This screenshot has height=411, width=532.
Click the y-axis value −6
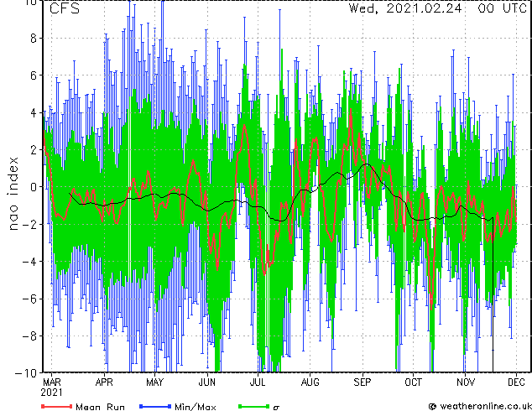(29, 299)
